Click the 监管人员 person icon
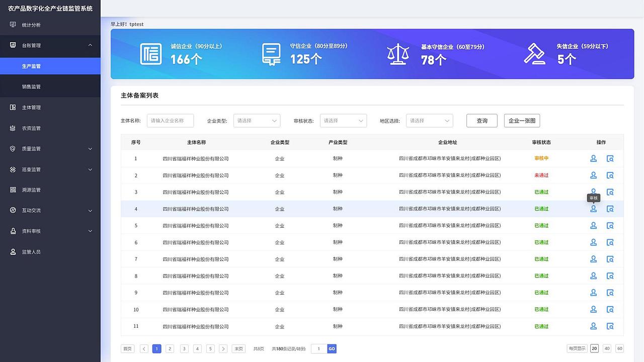Viewport: 644px width, 362px height. (13, 252)
